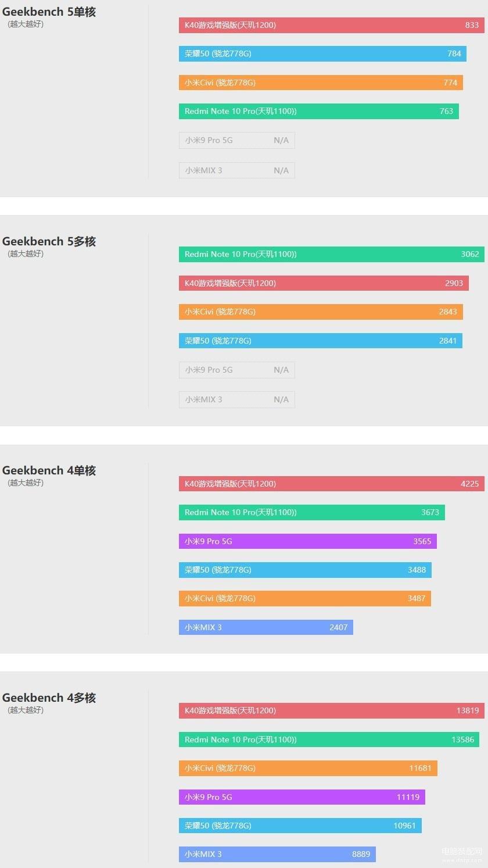The width and height of the screenshot is (488, 868).
Task: Click the purple 小米9 Pro 5G bar showing 3565
Action: [308, 541]
